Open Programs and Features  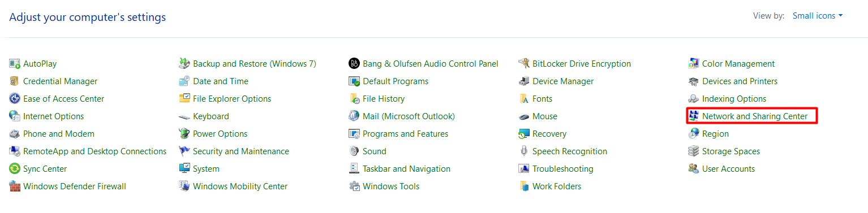click(x=405, y=134)
